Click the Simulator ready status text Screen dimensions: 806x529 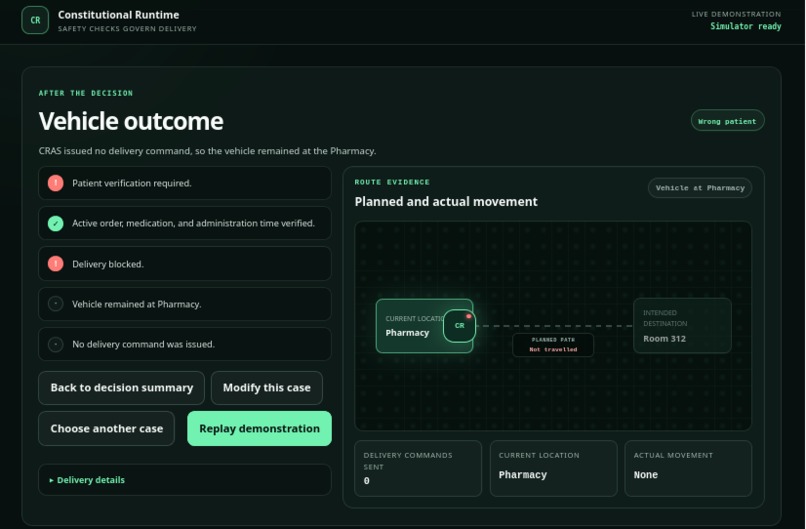point(746,26)
